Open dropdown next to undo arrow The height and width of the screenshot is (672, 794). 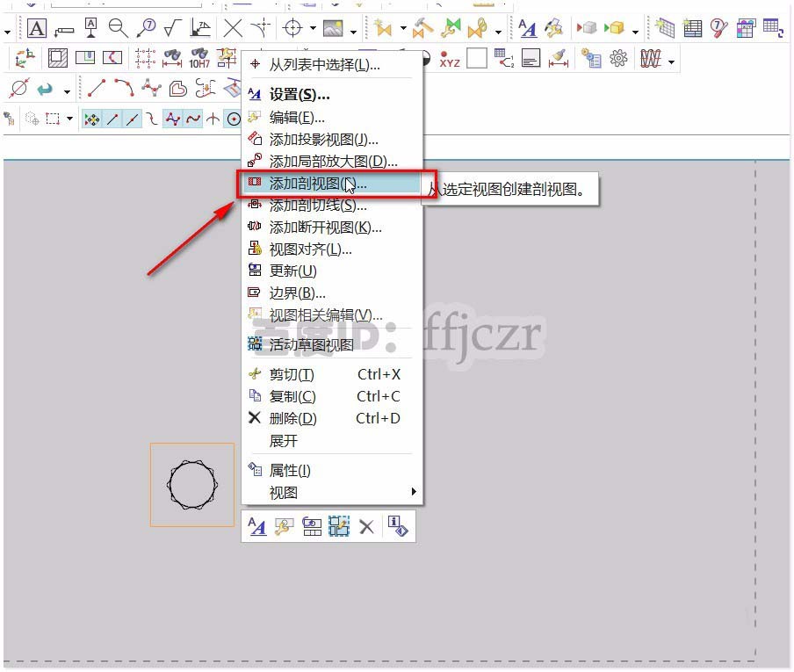pos(68,91)
